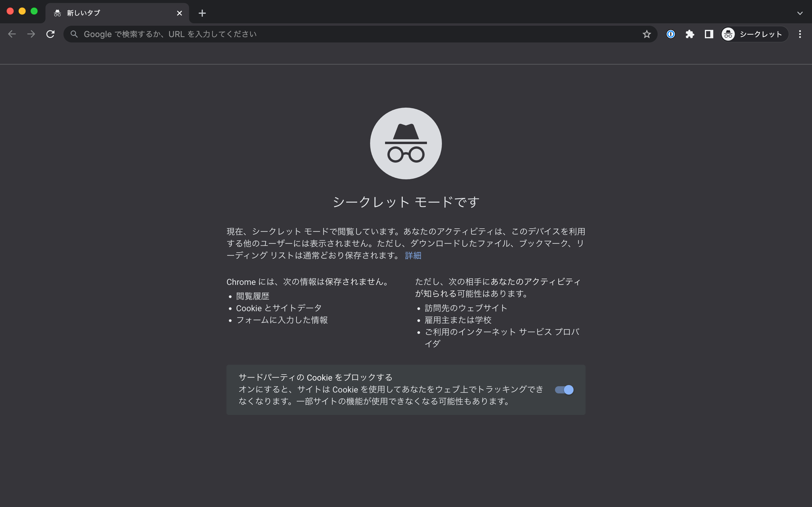Toggle the side panel icon

[x=709, y=34]
